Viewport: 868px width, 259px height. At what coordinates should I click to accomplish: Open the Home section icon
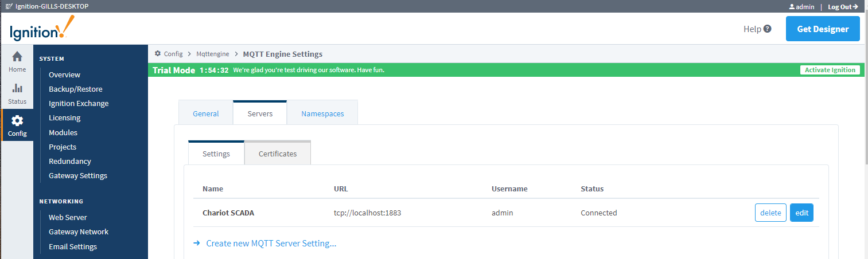(17, 57)
